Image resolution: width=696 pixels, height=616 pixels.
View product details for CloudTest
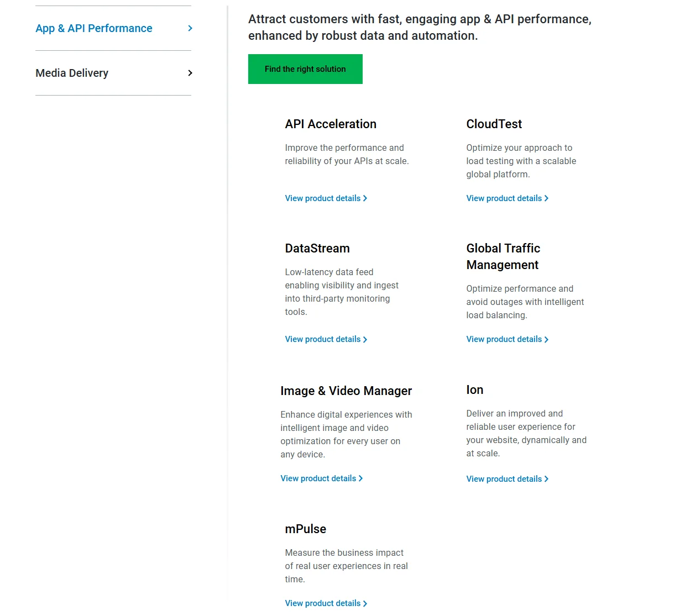pos(507,198)
